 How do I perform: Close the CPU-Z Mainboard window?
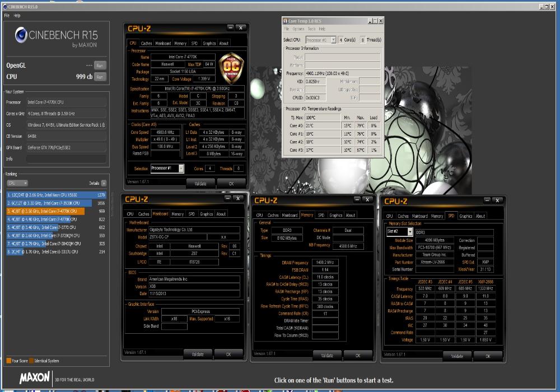238,198
